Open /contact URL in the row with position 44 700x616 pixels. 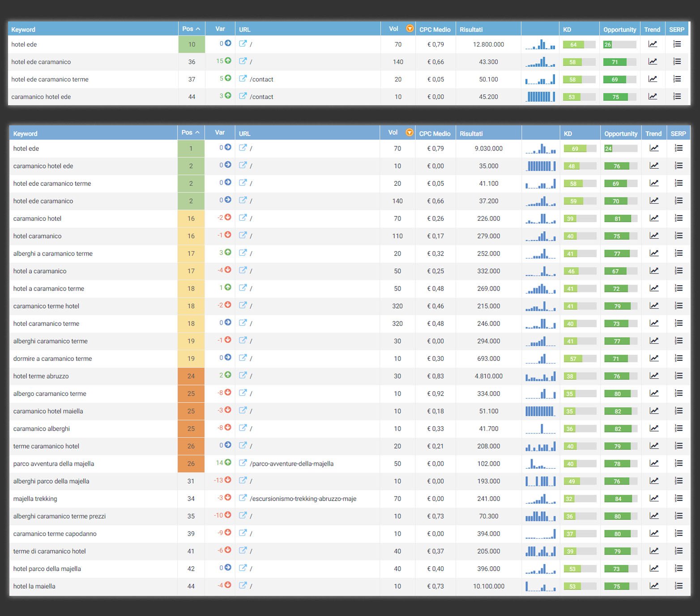(x=261, y=97)
